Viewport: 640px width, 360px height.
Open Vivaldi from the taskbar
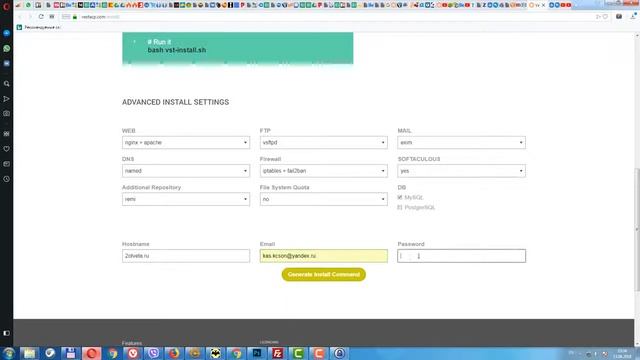133,353
